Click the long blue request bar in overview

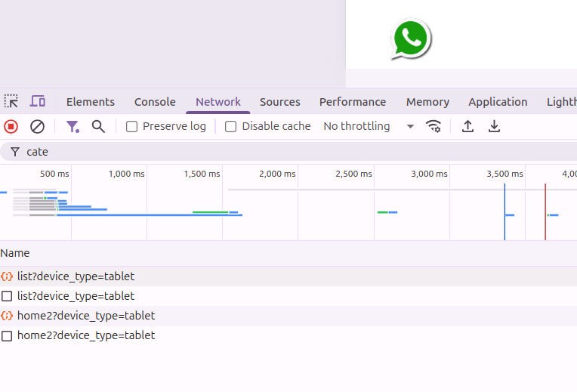(x=149, y=215)
